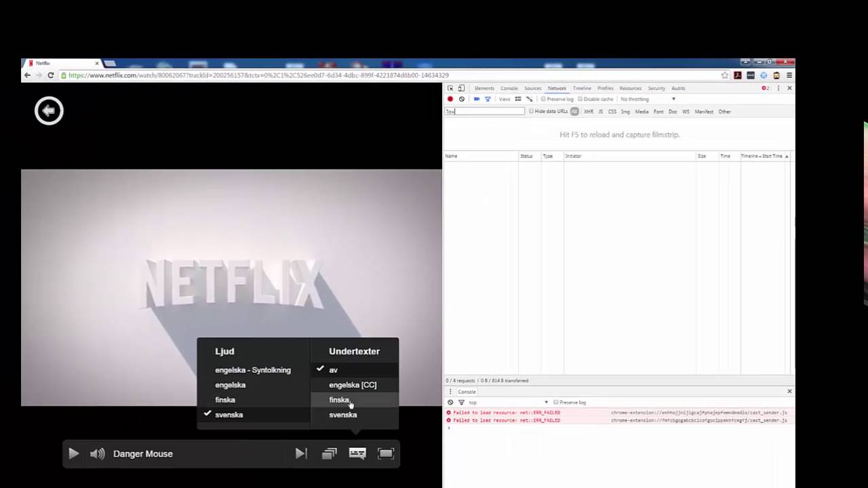The height and width of the screenshot is (488, 868).
Task: Switch to the Elements tab
Action: tap(484, 88)
